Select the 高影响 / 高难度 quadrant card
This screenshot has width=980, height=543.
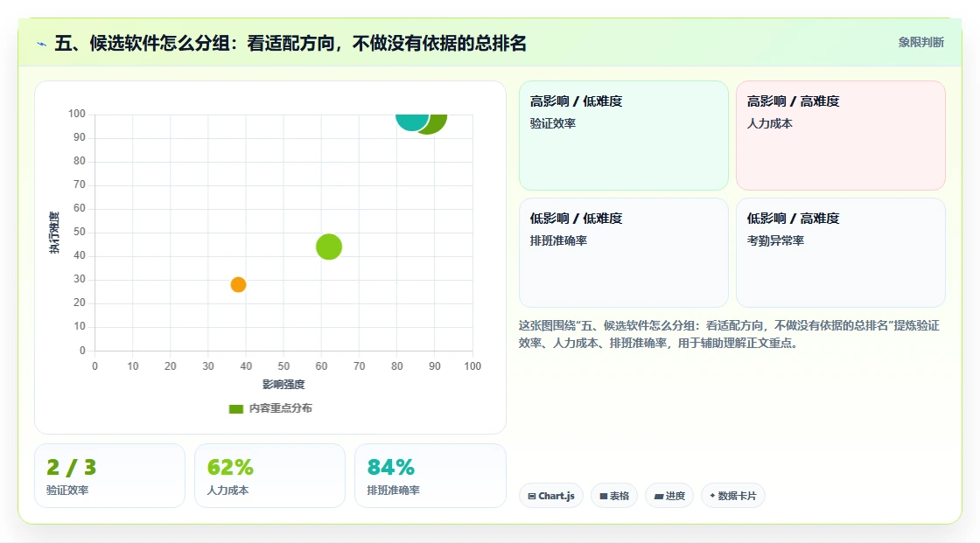(x=841, y=135)
